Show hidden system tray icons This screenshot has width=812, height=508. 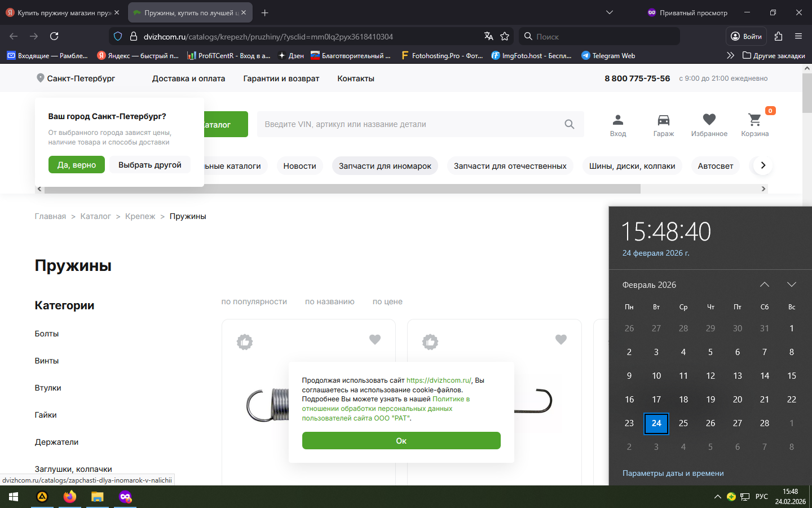[x=717, y=497]
